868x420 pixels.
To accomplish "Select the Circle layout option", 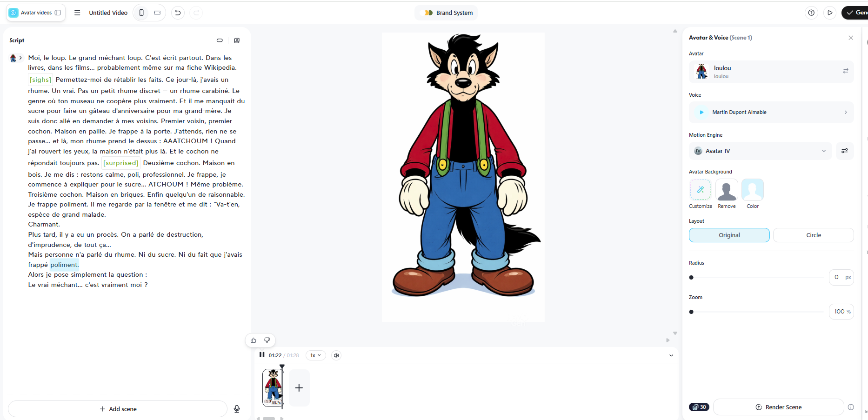I will click(814, 235).
